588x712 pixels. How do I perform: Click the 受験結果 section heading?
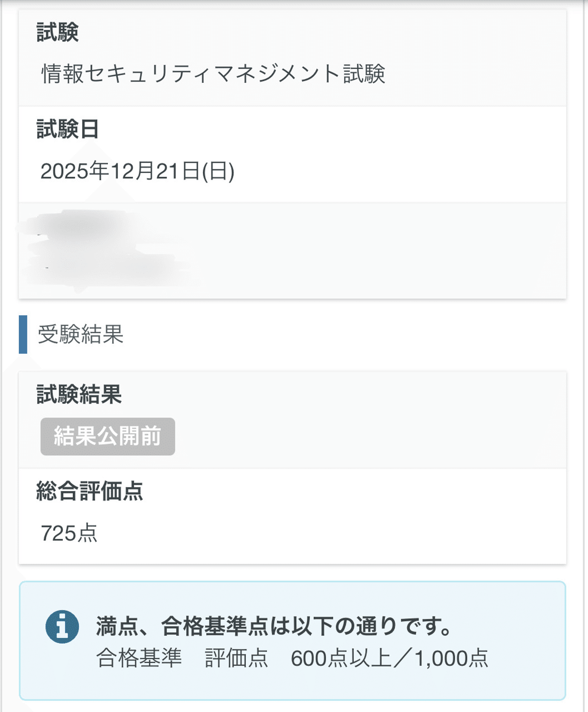coord(81,334)
